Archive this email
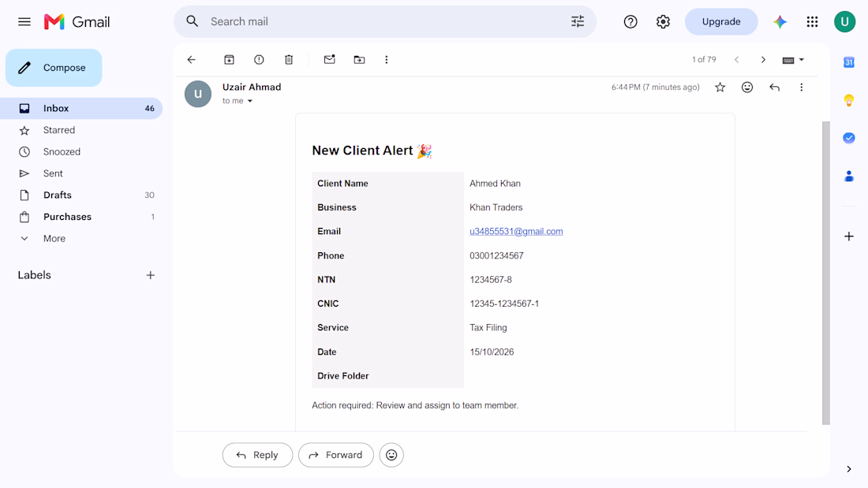This screenshot has height=488, width=868. point(229,60)
